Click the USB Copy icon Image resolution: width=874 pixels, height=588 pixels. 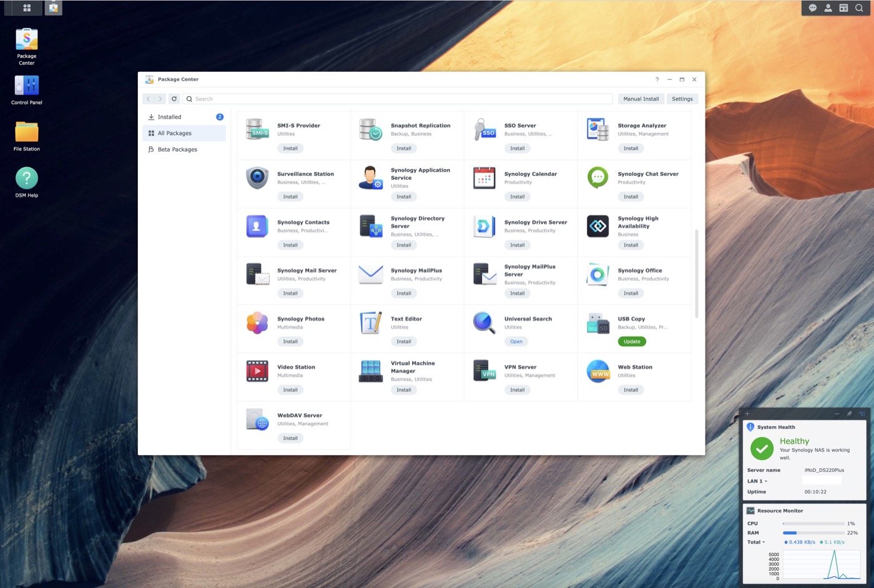[x=598, y=323]
